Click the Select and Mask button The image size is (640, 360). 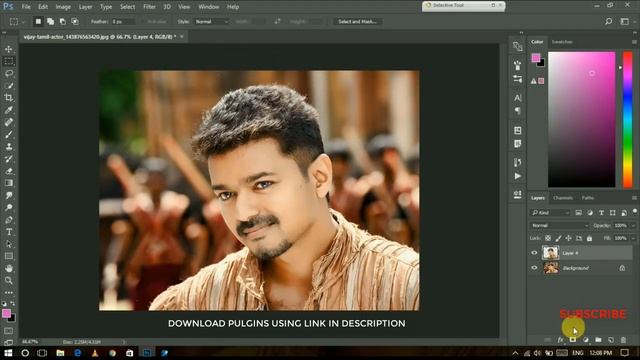point(358,22)
